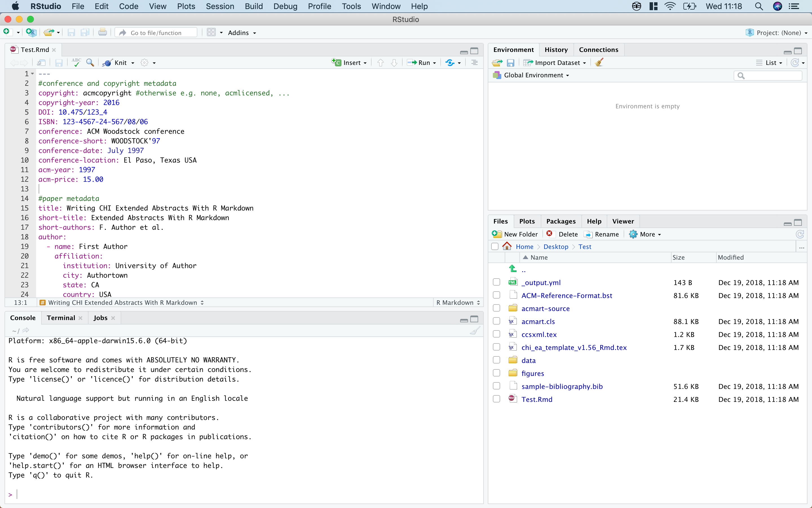Screen dimensions: 812x508
Task: Check the _output.yml file checkbox
Action: (497, 282)
